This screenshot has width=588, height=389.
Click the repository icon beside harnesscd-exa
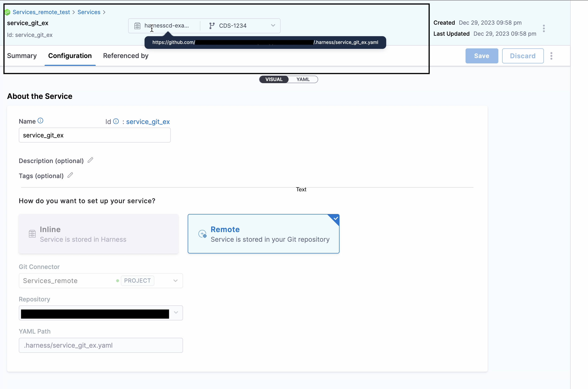tap(137, 26)
